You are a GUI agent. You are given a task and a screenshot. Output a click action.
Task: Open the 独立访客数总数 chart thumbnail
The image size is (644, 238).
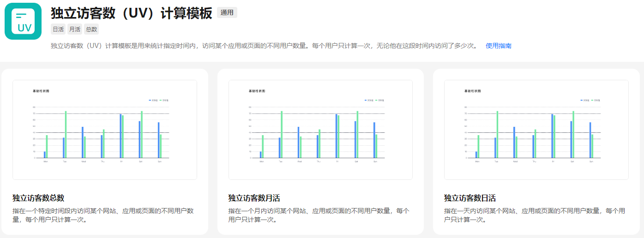105,130
